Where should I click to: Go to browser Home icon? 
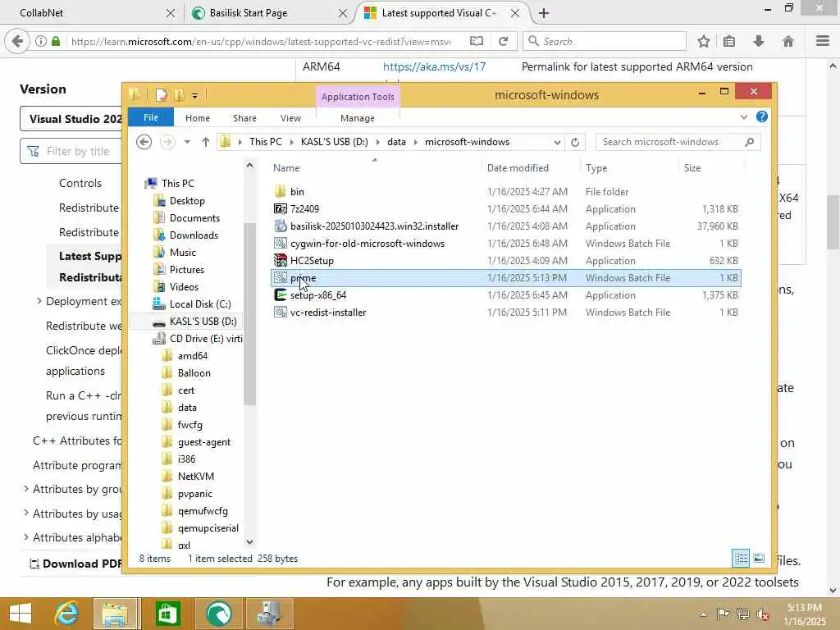[788, 41]
